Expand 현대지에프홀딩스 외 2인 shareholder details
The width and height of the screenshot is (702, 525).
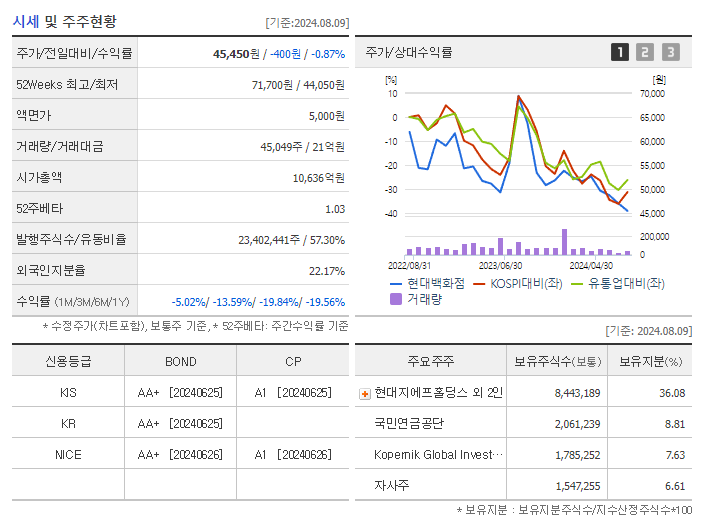[x=365, y=394]
